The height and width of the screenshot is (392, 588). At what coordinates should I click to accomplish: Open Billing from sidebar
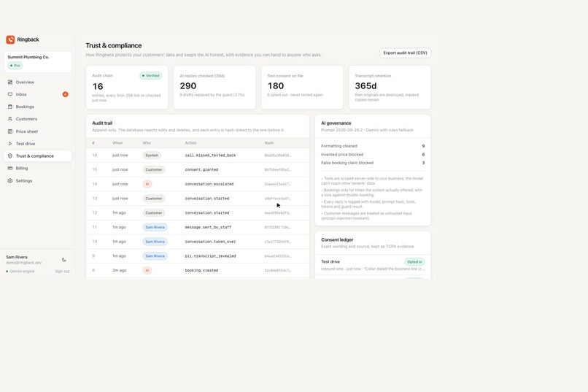click(37, 168)
